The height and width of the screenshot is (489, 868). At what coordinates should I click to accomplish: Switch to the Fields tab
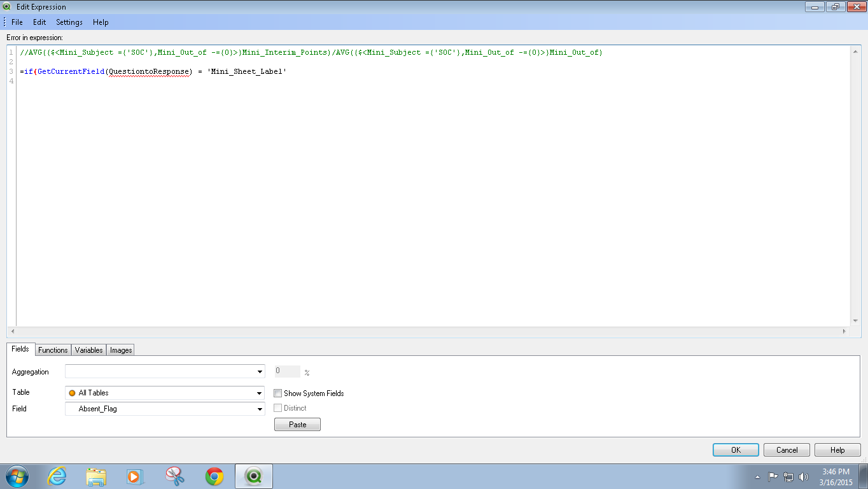pyautogui.click(x=20, y=349)
